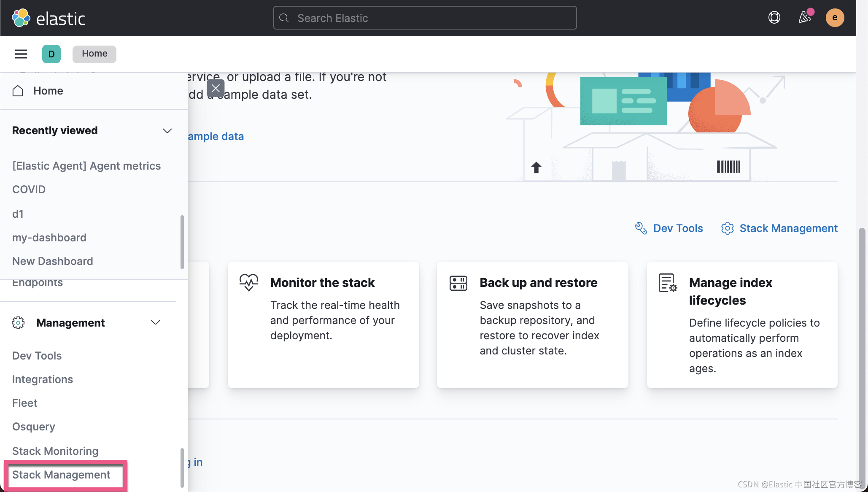Image resolution: width=868 pixels, height=492 pixels.
Task: Open the Manage index lifecycles card
Action: (742, 325)
